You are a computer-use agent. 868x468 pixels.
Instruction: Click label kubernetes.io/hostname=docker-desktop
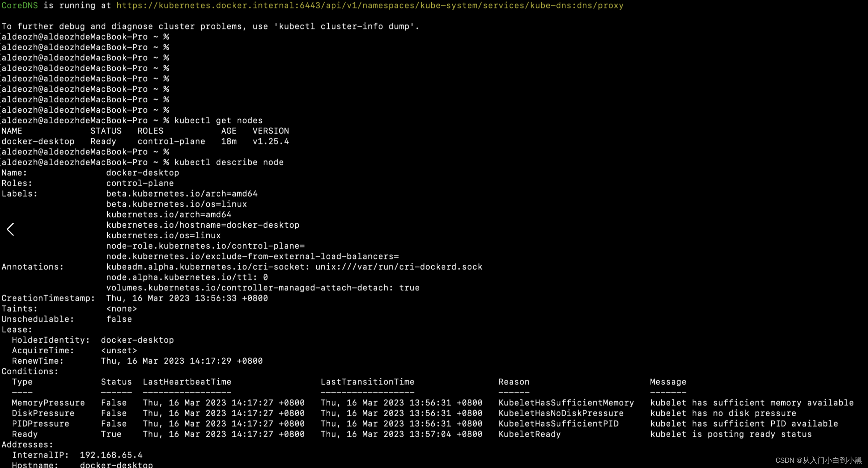pyautogui.click(x=203, y=225)
